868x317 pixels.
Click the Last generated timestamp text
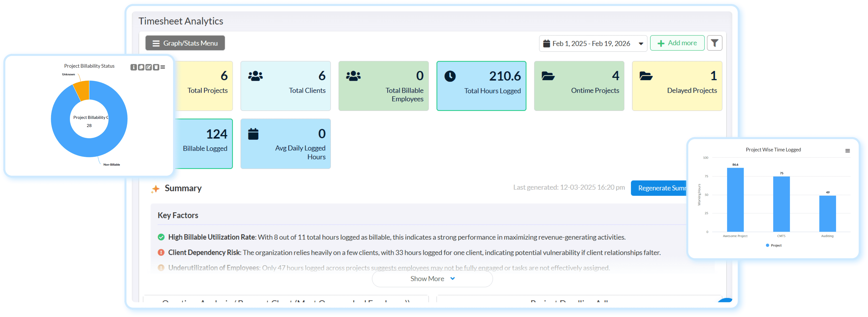[569, 187]
